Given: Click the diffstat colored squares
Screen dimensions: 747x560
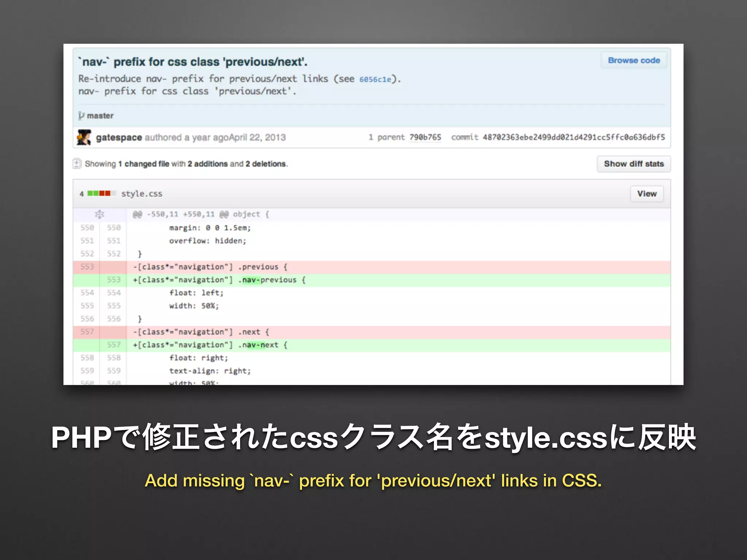Looking at the screenshot, I should pos(101,193).
